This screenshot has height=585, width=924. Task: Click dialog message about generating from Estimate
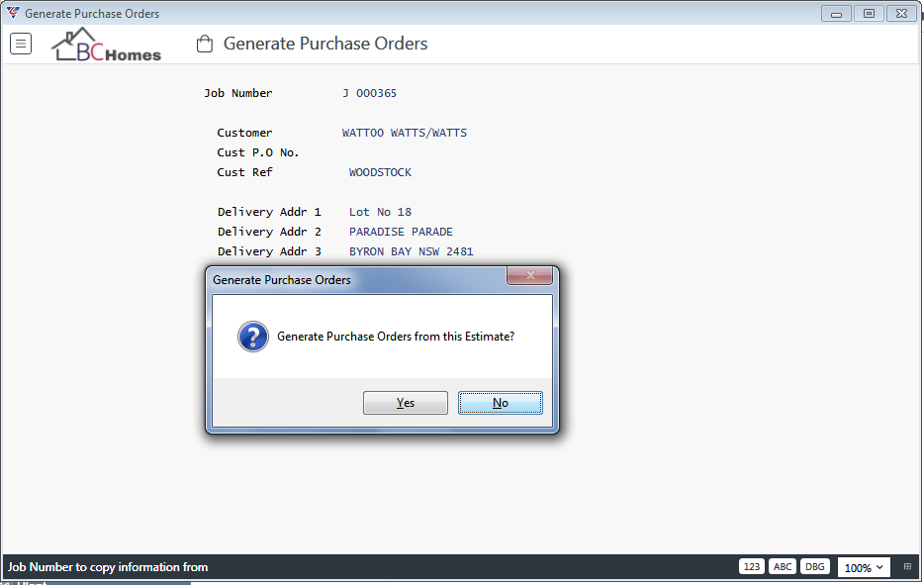click(396, 337)
